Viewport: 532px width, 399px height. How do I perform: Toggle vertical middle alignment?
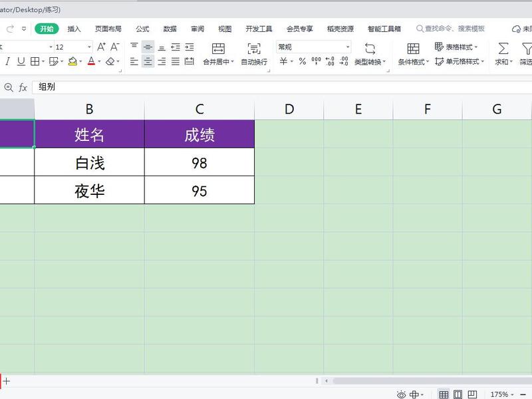tap(148, 47)
